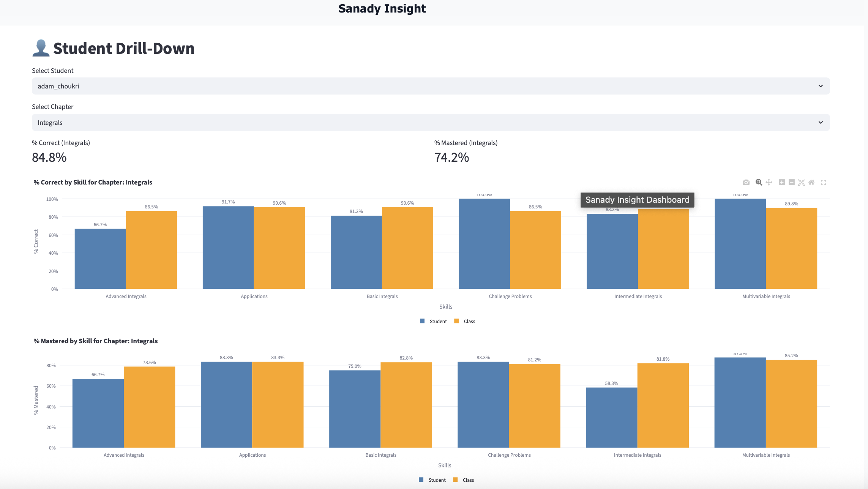Click the 74.2% Mastered metric value
Image resolution: width=868 pixels, height=489 pixels.
click(x=451, y=157)
